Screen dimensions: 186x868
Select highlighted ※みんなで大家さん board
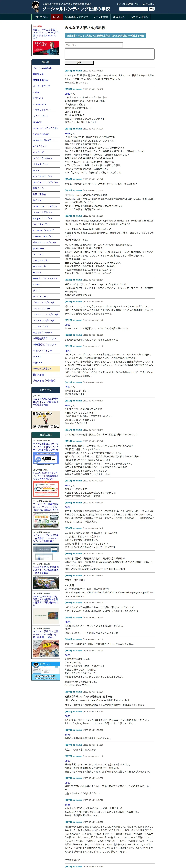(x=46, y=369)
